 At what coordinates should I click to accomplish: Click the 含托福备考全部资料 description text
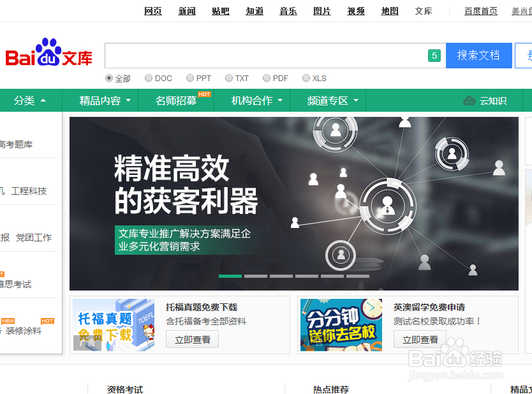point(206,321)
